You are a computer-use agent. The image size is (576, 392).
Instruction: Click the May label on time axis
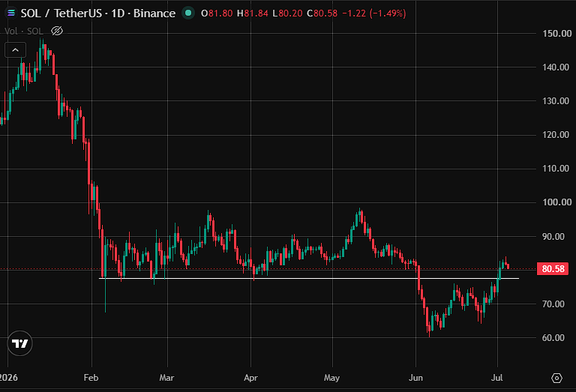pos(331,378)
